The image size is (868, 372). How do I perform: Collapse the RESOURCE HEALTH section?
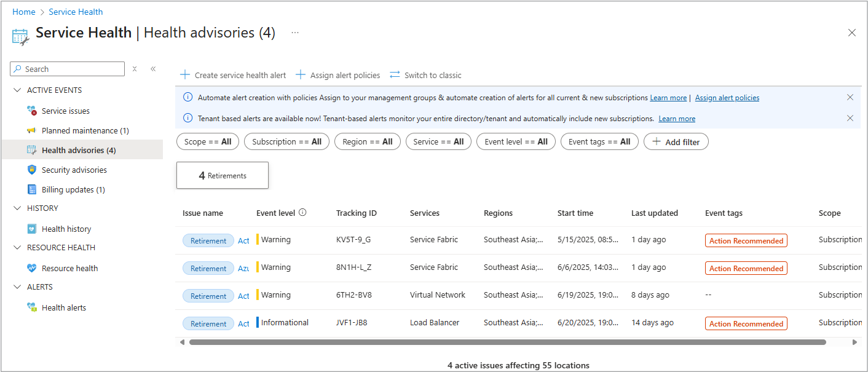pyautogui.click(x=17, y=248)
